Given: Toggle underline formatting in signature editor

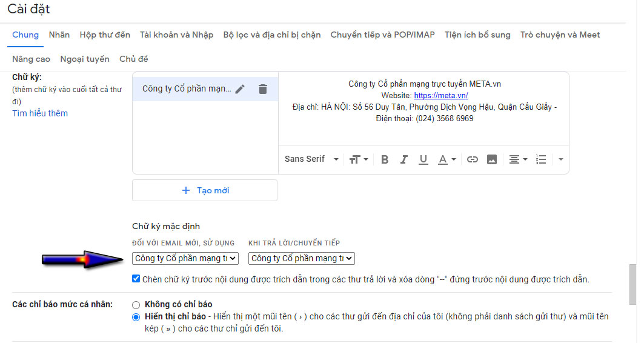Looking at the screenshot, I should coord(423,159).
